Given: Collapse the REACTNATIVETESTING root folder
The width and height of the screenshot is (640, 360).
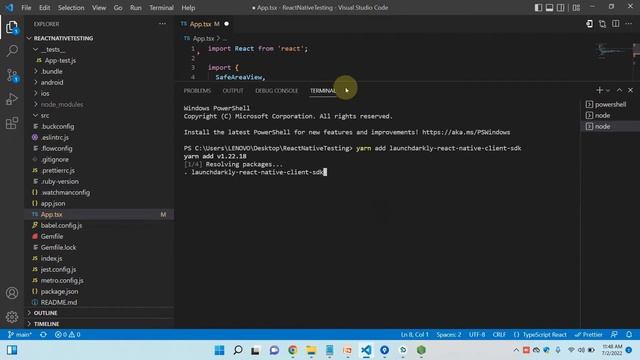Looking at the screenshot, I should coord(63,38).
